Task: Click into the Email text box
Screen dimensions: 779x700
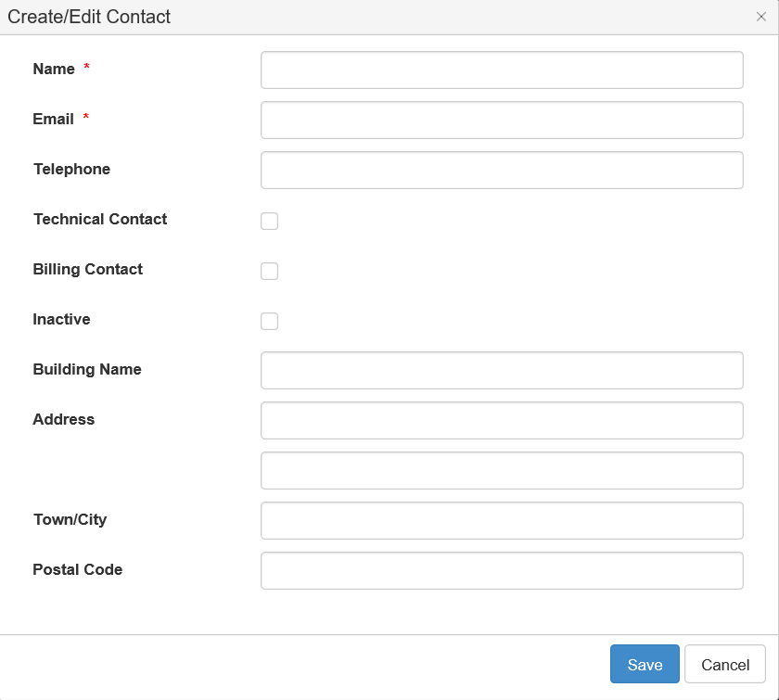Action: (x=502, y=121)
